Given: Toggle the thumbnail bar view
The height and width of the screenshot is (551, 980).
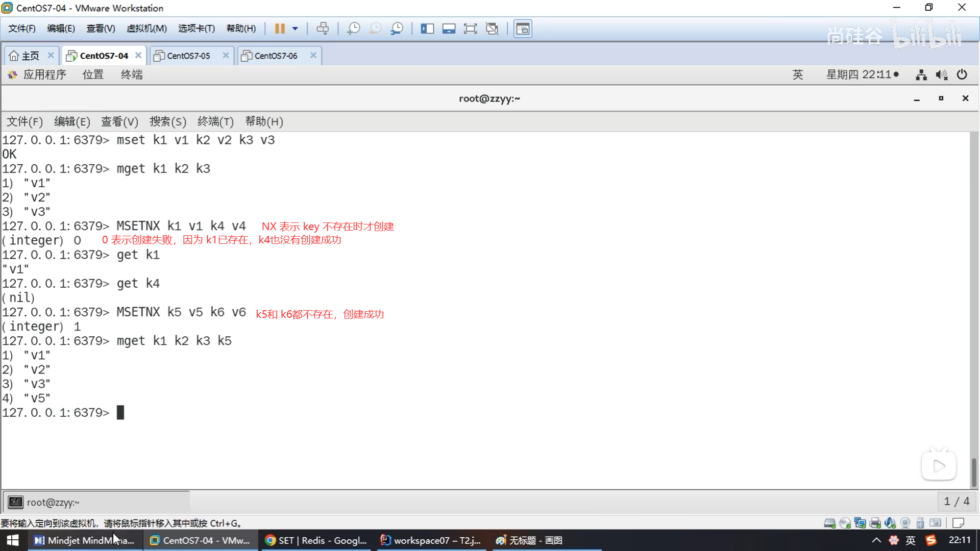Looking at the screenshot, I should point(449,29).
